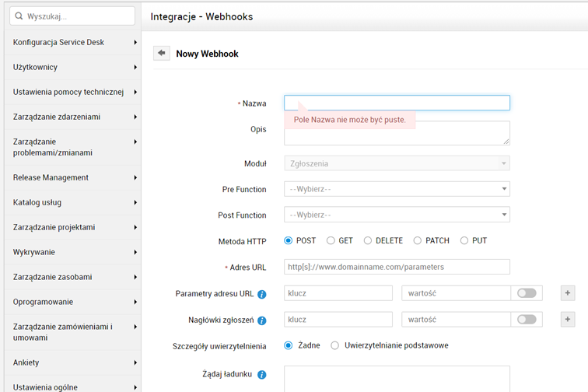Select the PATCH HTTP method
Viewport: 588px width, 392px height.
(x=418, y=240)
